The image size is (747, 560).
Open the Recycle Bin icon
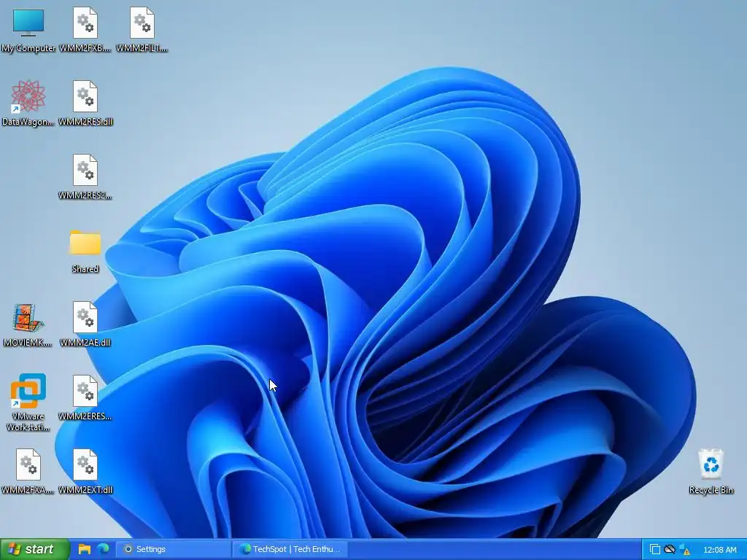(x=711, y=472)
